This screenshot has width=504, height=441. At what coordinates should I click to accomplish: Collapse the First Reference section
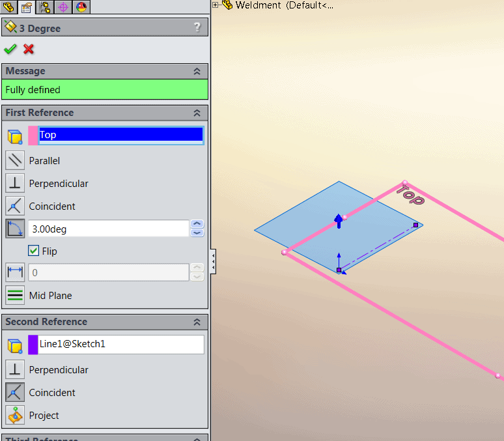pos(197,113)
